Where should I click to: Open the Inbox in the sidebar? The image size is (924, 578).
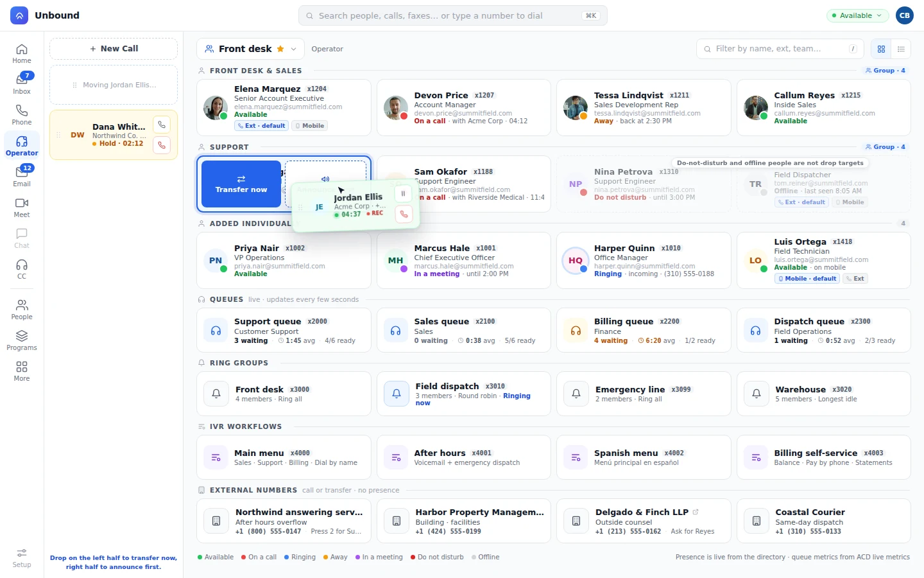pyautogui.click(x=22, y=83)
